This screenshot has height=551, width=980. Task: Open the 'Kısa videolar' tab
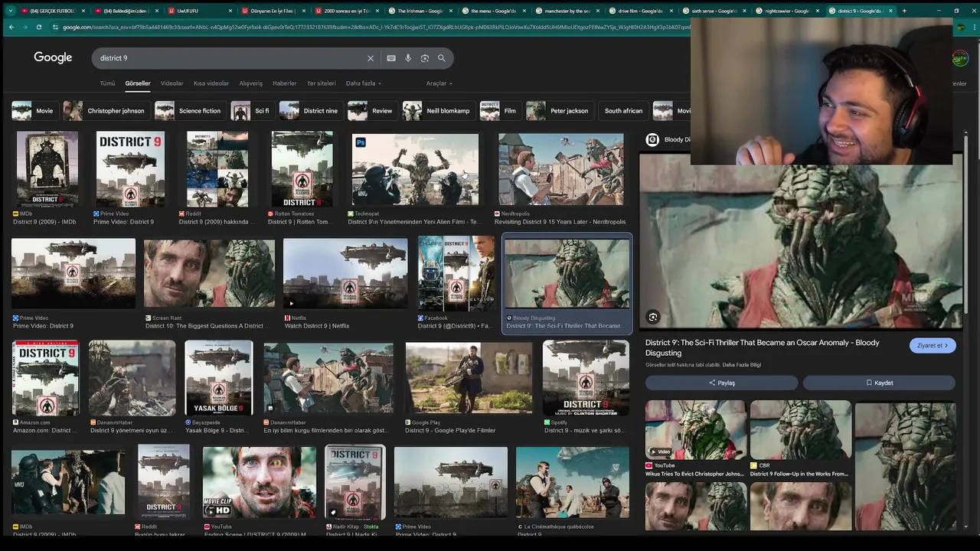point(211,83)
